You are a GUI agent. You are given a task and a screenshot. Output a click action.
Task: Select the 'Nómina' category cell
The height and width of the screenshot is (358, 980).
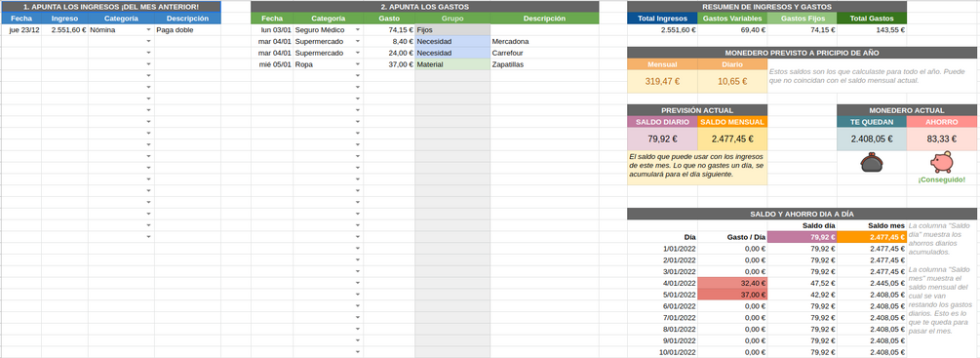click(121, 29)
